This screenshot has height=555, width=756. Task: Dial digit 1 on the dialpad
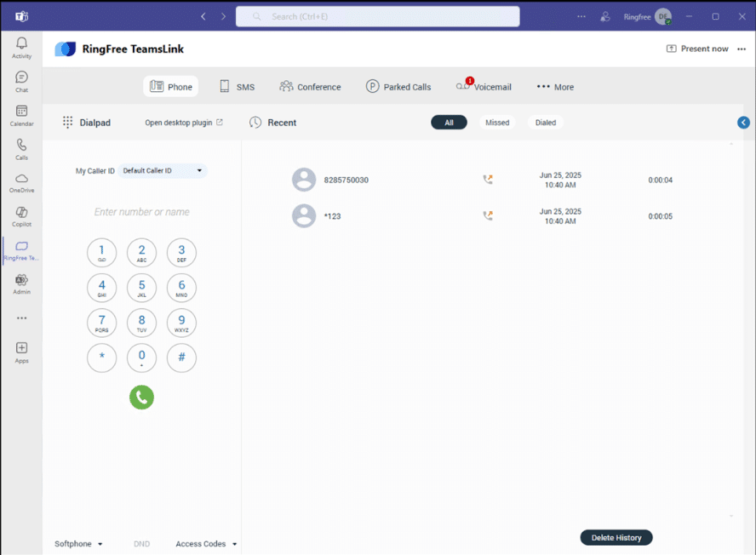click(x=101, y=252)
